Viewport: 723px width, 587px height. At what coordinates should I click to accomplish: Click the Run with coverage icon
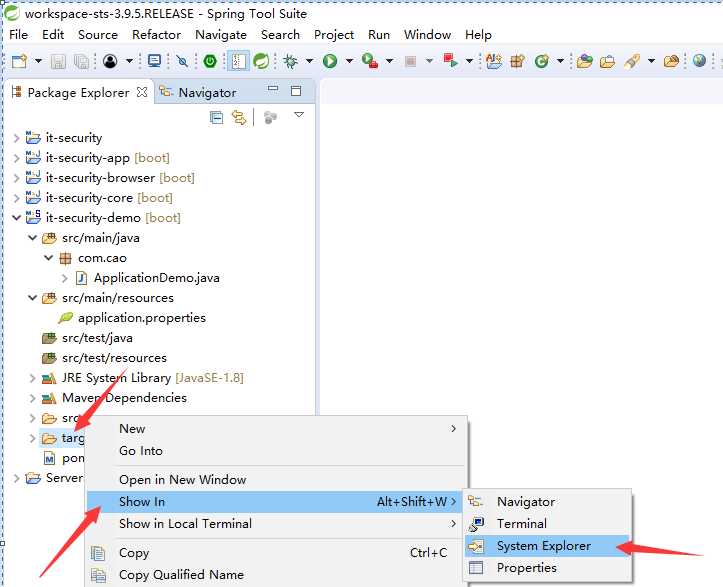point(370,61)
